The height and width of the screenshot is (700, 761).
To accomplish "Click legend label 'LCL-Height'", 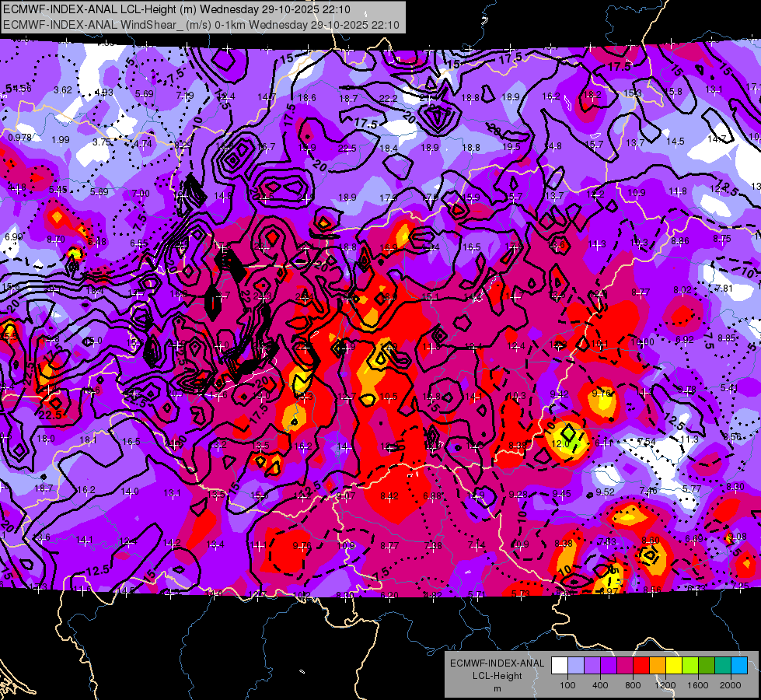I will 497,676.
